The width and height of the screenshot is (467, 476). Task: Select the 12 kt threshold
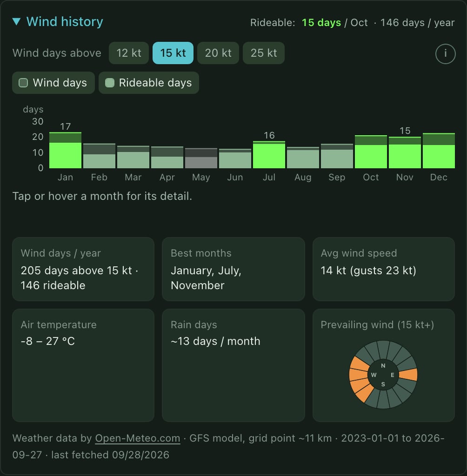coord(129,53)
